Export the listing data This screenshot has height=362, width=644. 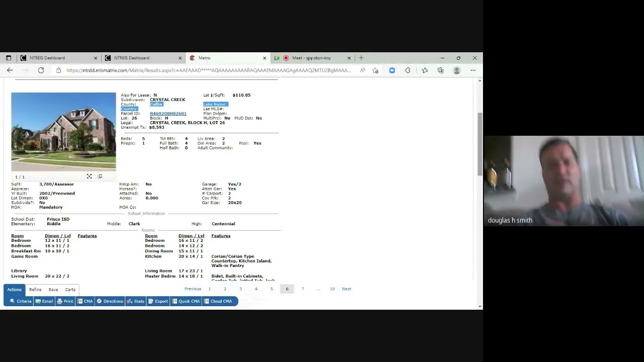pos(158,301)
